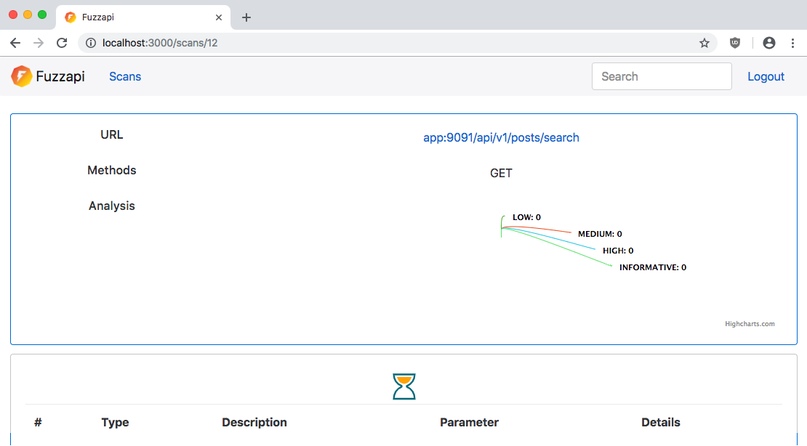807x446 pixels.
Task: Click the Highcharts.com credit link
Action: click(749, 324)
